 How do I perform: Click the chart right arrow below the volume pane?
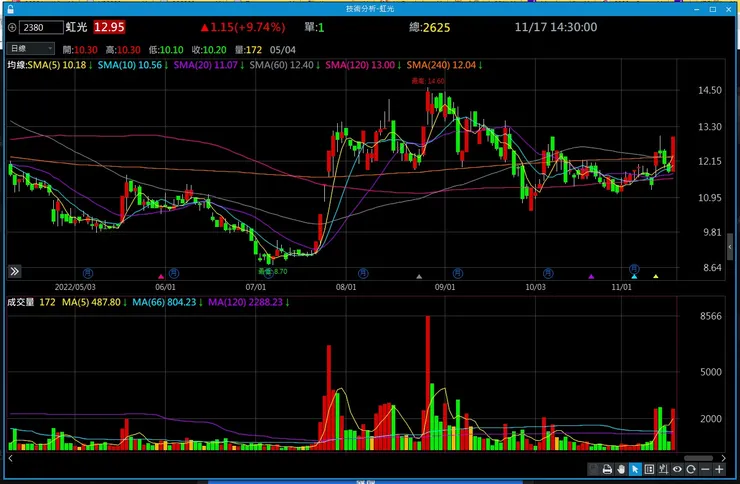(723, 458)
